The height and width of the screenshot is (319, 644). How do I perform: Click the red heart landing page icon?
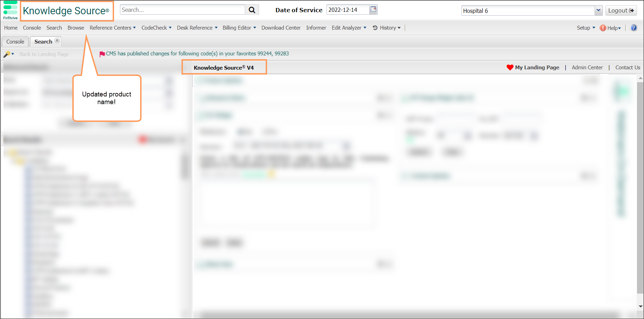[510, 68]
